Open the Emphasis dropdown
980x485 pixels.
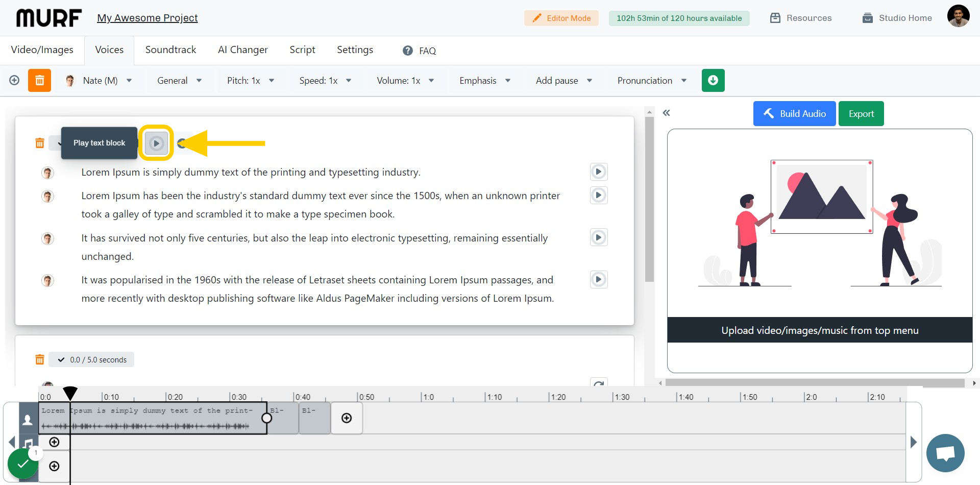[x=485, y=81]
